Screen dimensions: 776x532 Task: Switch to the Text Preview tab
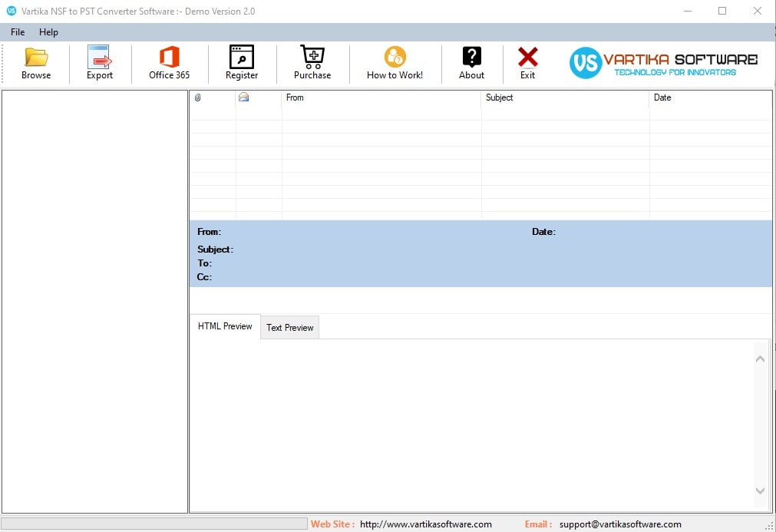[290, 328]
